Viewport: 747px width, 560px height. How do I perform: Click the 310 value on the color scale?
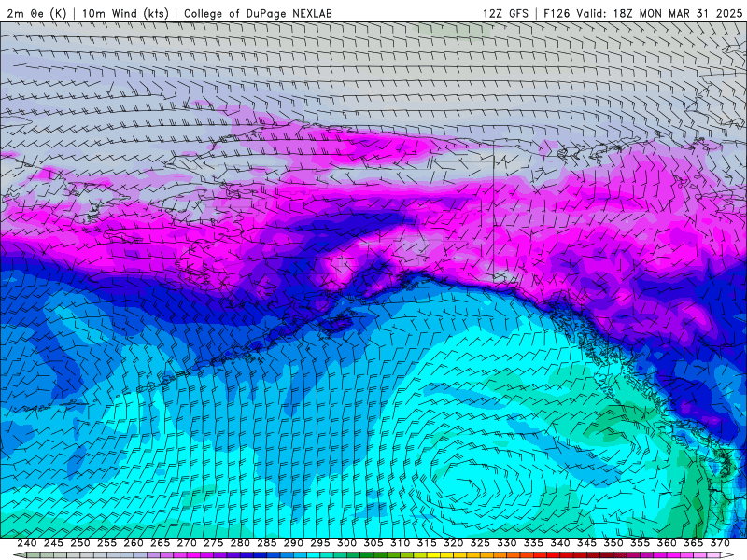(401, 543)
